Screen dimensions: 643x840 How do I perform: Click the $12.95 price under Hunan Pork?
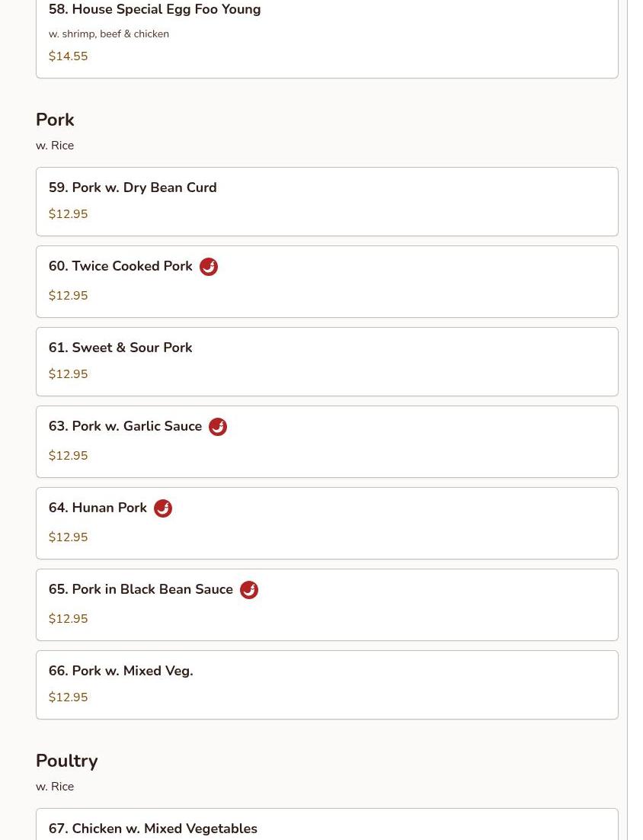(68, 537)
